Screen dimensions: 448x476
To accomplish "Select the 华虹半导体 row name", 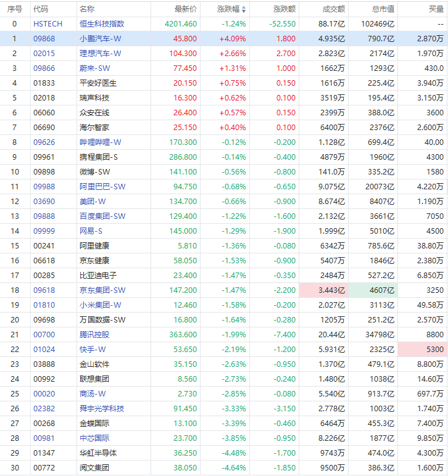I will click(x=97, y=453).
